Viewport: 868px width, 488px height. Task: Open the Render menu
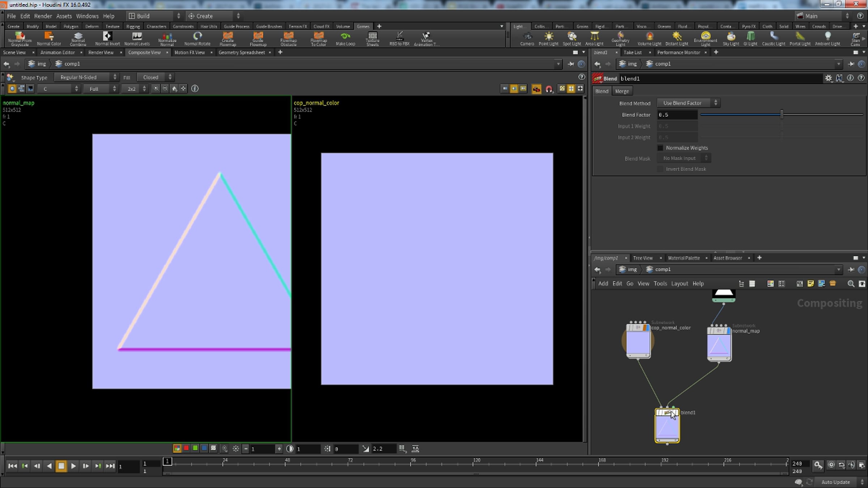click(x=43, y=16)
